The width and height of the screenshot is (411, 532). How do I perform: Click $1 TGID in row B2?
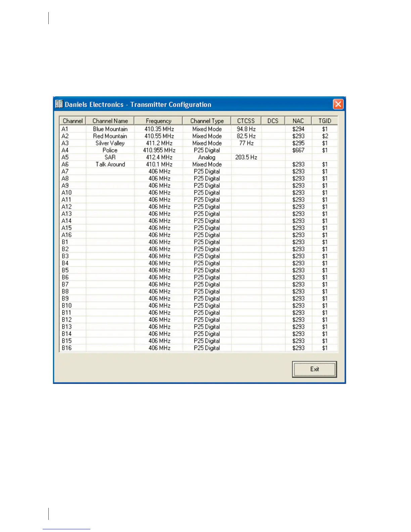tap(325, 249)
